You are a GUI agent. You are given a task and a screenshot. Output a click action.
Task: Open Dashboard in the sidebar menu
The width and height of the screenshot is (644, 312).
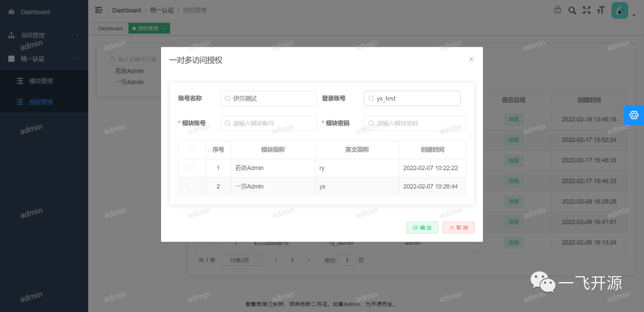coord(44,12)
